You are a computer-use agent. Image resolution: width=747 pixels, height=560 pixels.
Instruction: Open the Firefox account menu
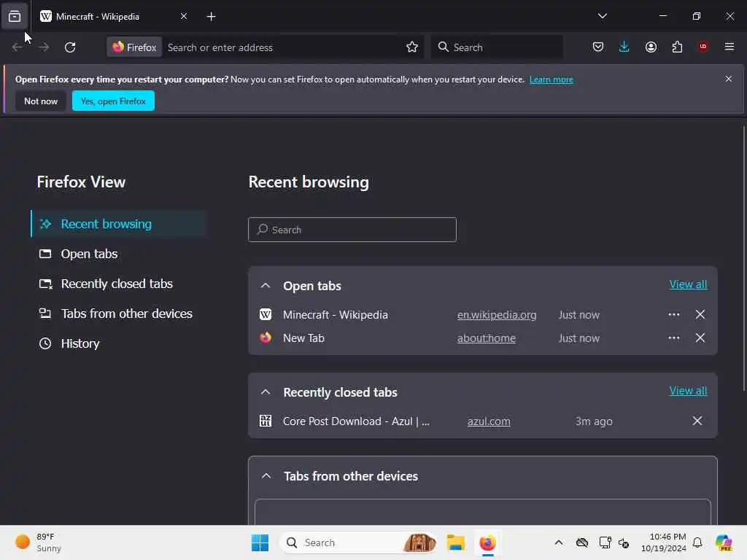tap(651, 47)
